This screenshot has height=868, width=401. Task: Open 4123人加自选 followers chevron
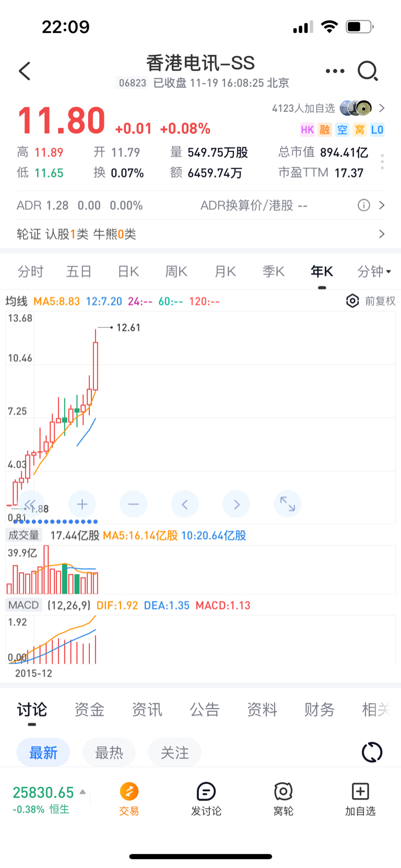tap(382, 108)
